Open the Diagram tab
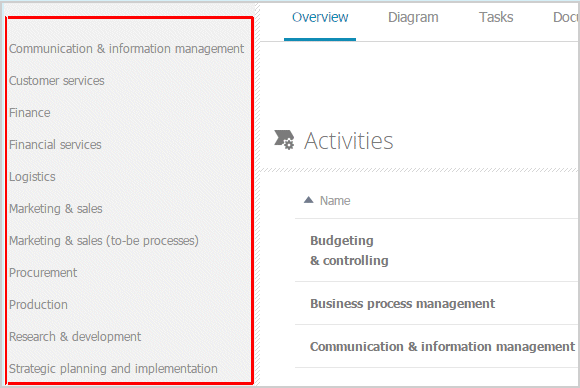Screen dimensions: 580x388 (413, 17)
